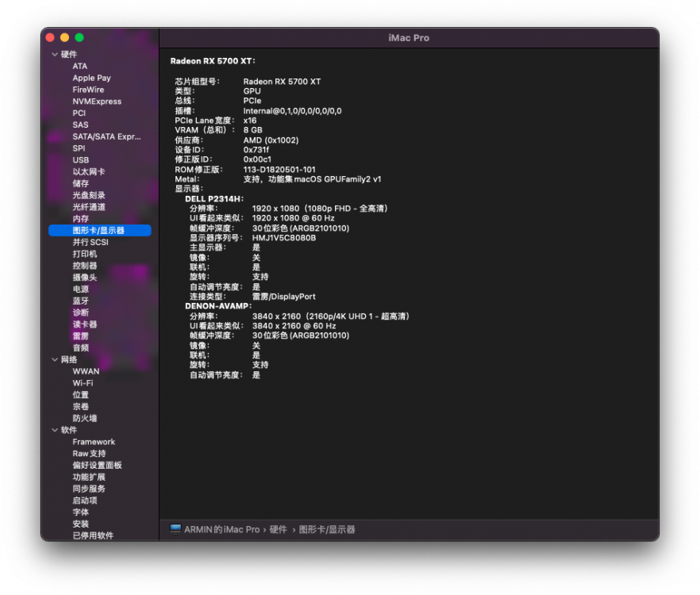Select 启动项 startup items entry
The image size is (700, 595).
pyautogui.click(x=85, y=501)
